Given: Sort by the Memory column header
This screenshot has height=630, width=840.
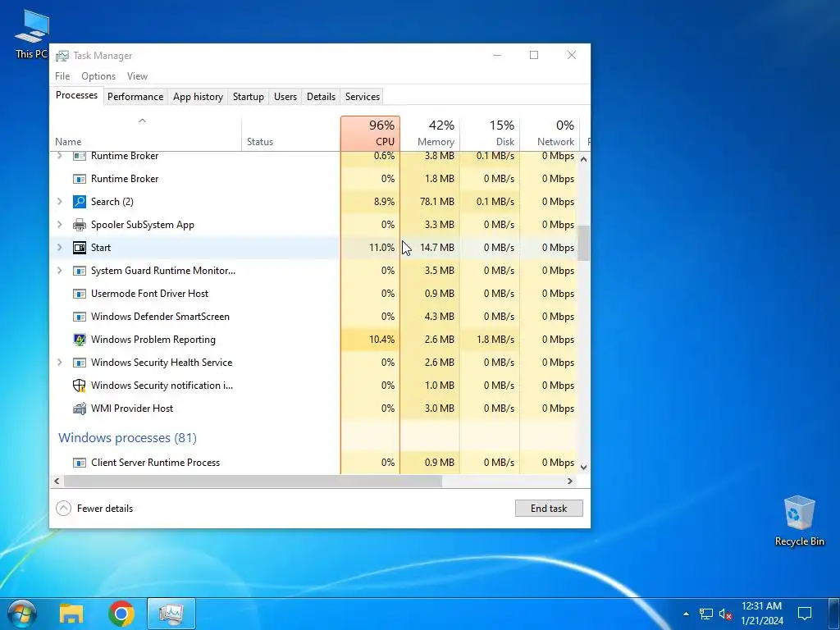Looking at the screenshot, I should coord(430,134).
